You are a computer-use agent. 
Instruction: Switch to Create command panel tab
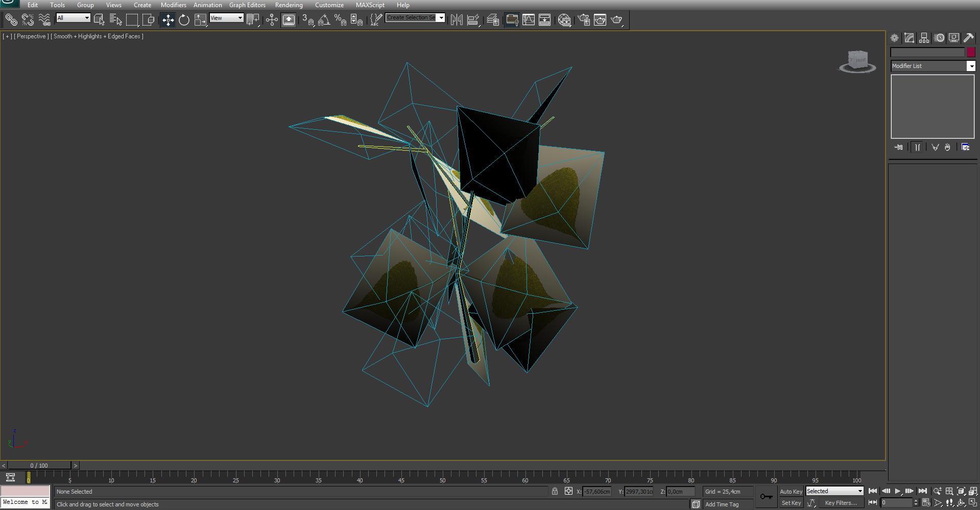894,38
